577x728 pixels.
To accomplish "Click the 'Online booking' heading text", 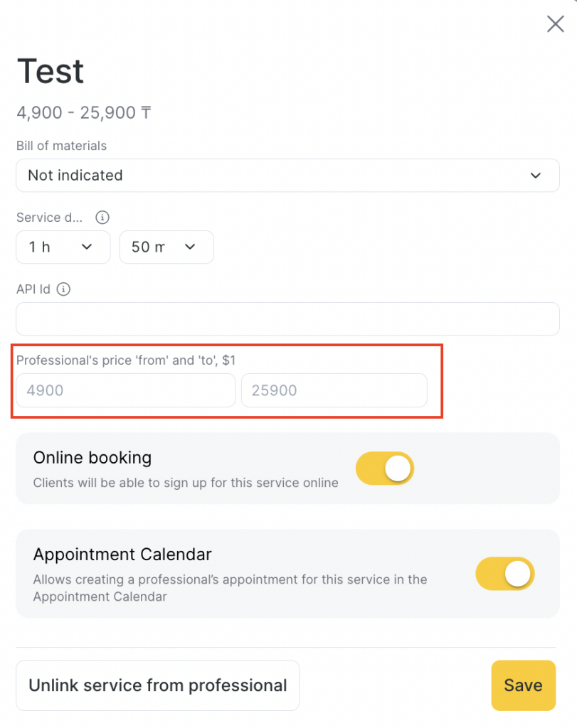I will point(92,457).
